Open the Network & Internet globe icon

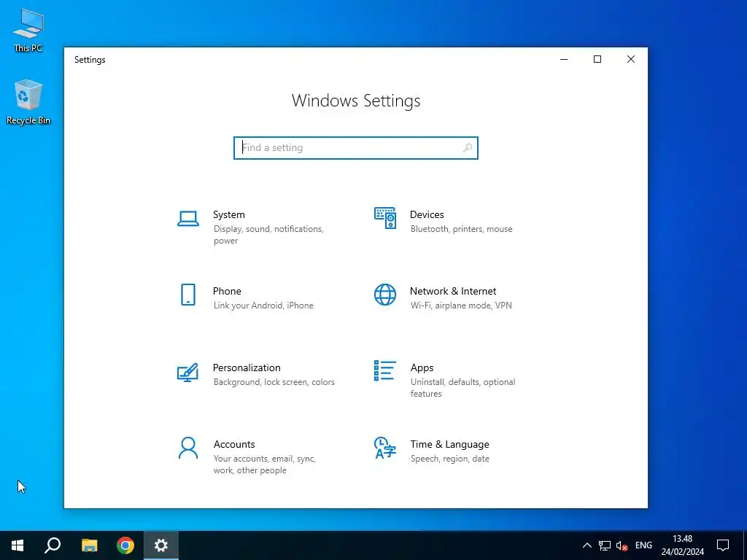(x=385, y=295)
